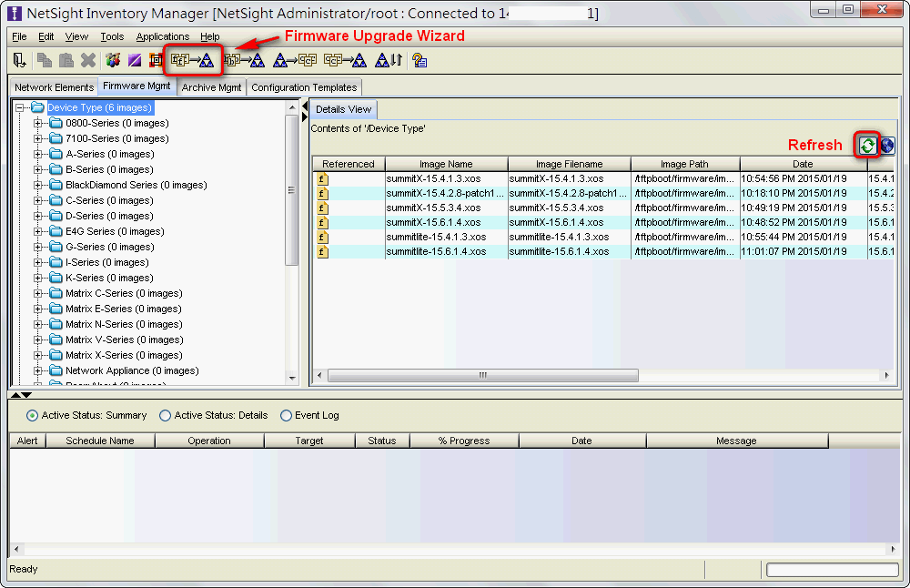Sort by the Image Filename column header
910x588 pixels.
tap(570, 164)
